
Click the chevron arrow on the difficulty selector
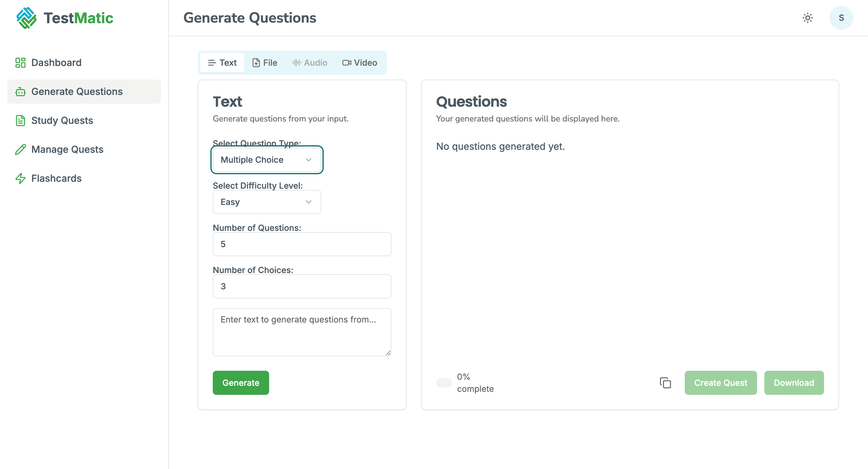click(x=308, y=202)
